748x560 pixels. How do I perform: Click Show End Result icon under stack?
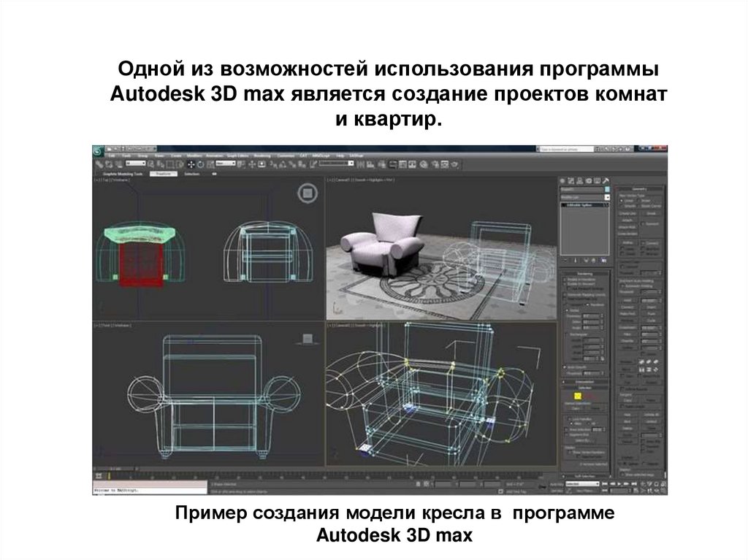(575, 261)
